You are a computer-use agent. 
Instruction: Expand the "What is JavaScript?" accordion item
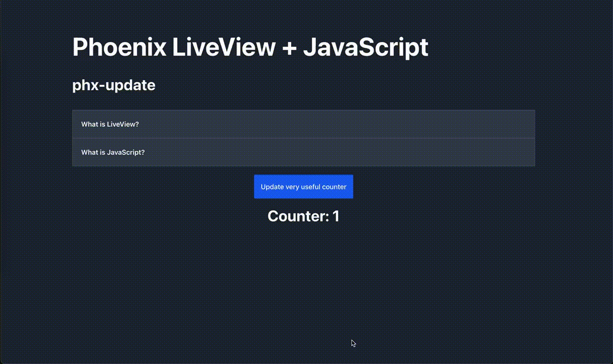coord(303,152)
